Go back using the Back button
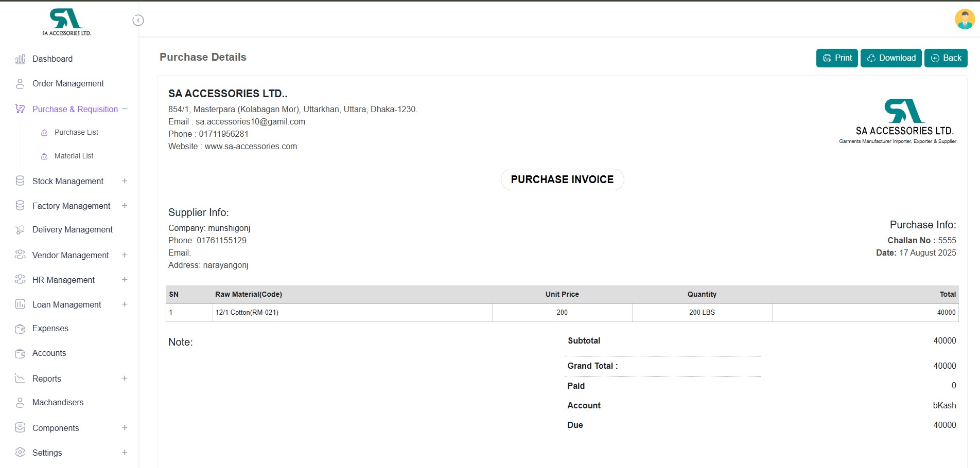The height and width of the screenshot is (468, 980). point(946,58)
